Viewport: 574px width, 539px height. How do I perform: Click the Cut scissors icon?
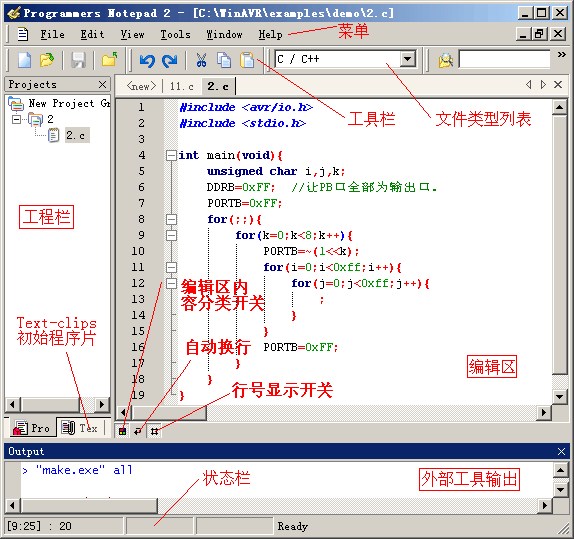coord(201,60)
